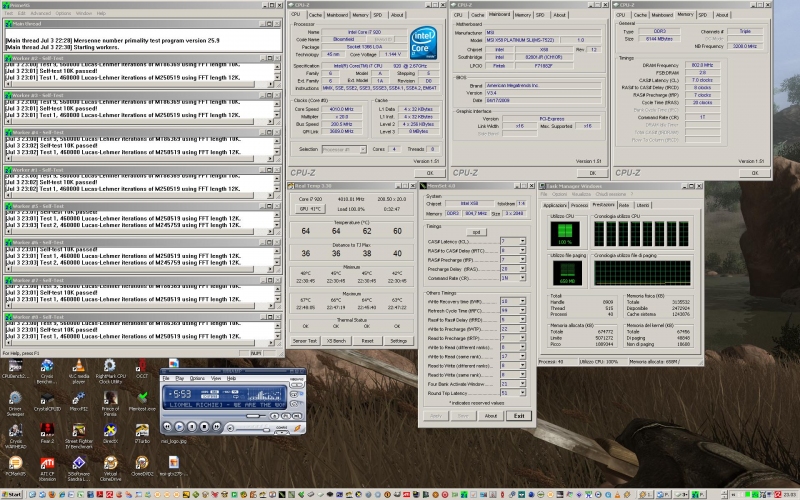Switch to the Processi tab in Task Manager
The height and width of the screenshot is (500, 800).
(x=581, y=204)
